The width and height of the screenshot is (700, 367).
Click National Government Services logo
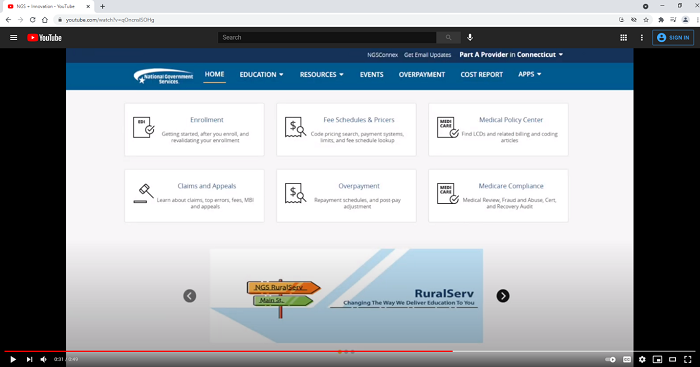point(163,75)
